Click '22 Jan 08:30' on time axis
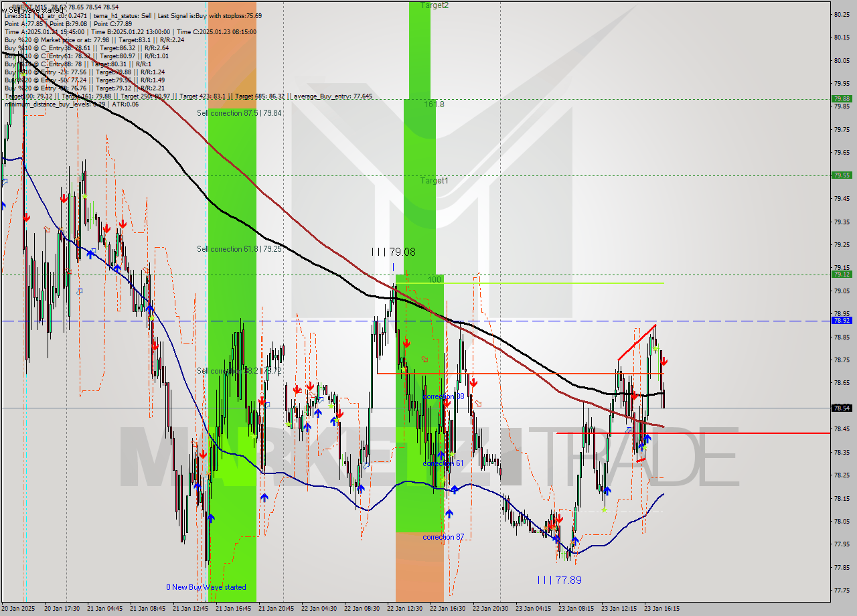 [x=362, y=609]
